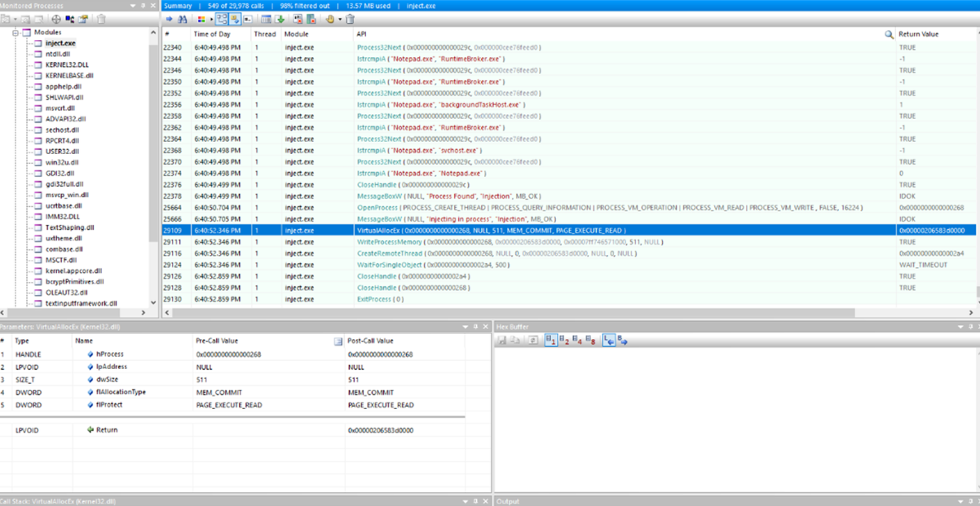The width and height of the screenshot is (980, 506).
Task: Toggle little-endian mode in Hex Buffer toolbar
Action: (608, 341)
